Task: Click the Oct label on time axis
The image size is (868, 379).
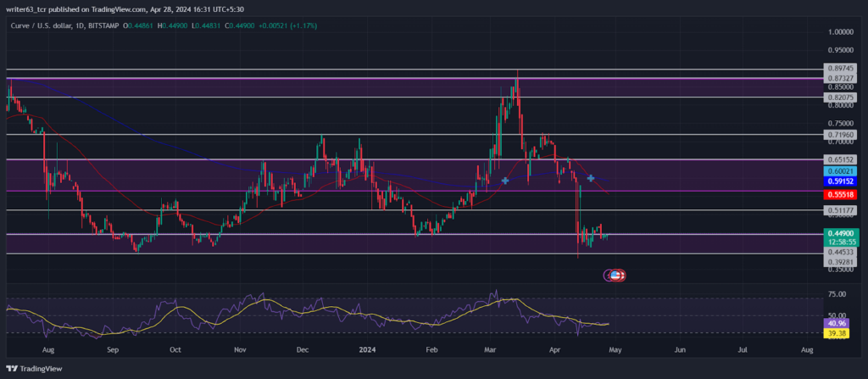Action: click(x=175, y=350)
